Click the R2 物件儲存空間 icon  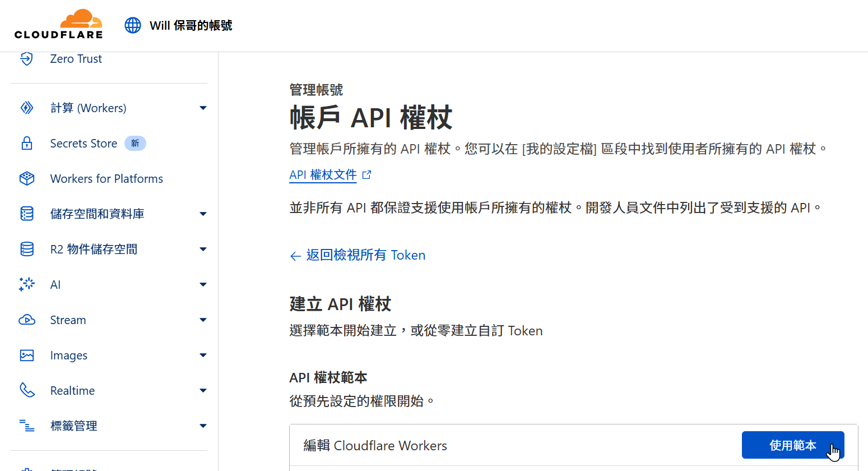click(x=27, y=249)
